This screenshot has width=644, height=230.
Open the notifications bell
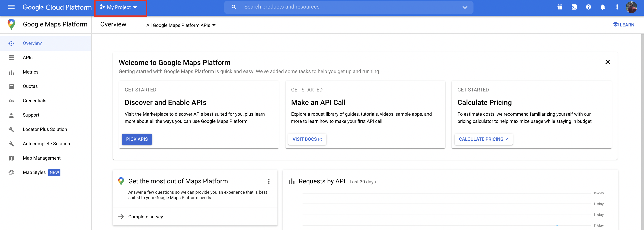pyautogui.click(x=603, y=7)
